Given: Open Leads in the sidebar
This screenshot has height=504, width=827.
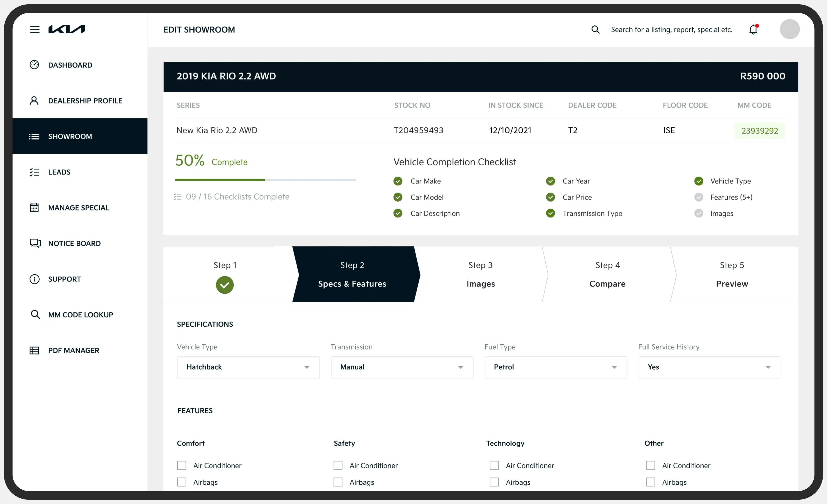Looking at the screenshot, I should point(59,172).
